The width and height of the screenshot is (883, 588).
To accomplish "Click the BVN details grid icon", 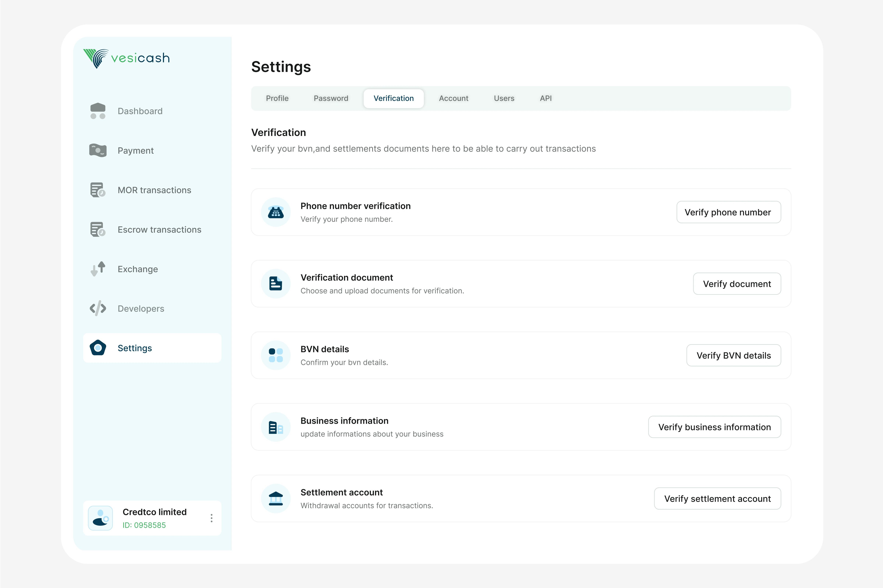I will coord(276,355).
